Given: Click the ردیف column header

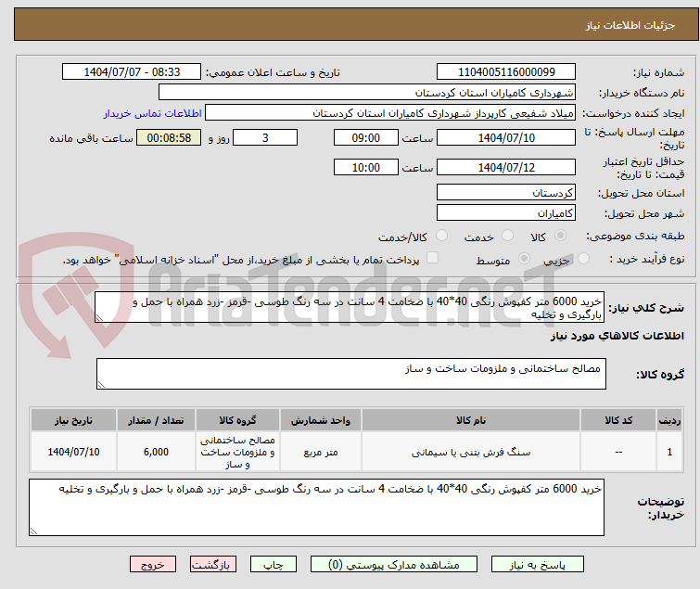Looking at the screenshot, I should (x=669, y=420).
